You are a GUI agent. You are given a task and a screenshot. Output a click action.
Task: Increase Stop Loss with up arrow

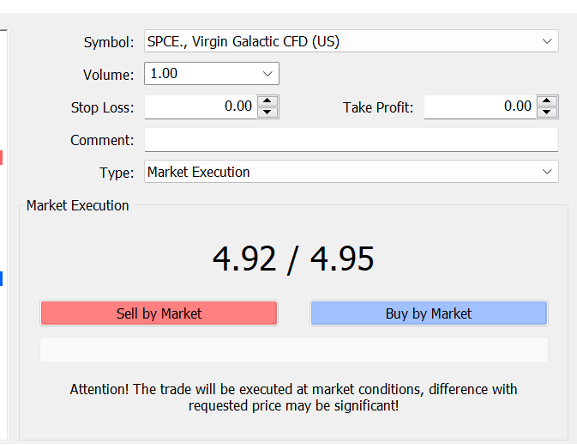[x=268, y=101]
